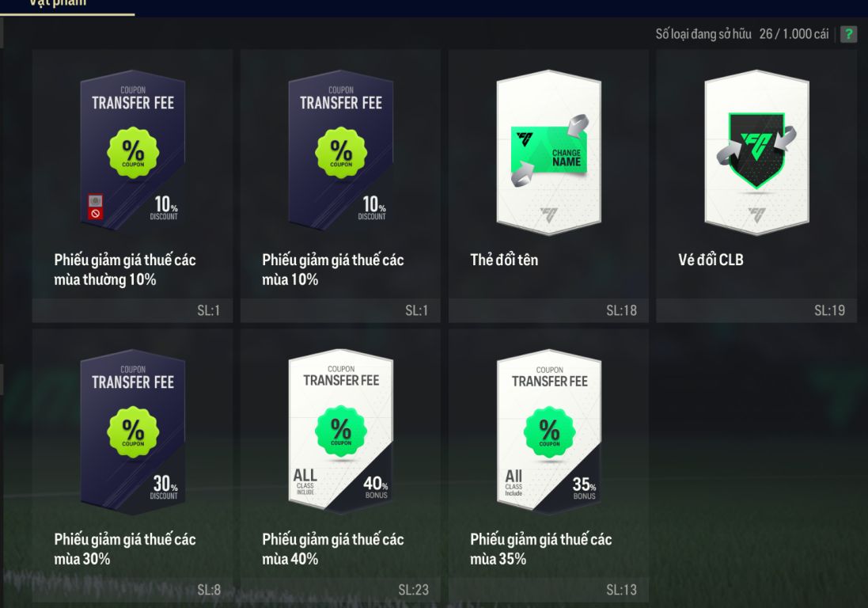
Task: Select the 40% bonus all-class coupon card
Action: (x=341, y=432)
